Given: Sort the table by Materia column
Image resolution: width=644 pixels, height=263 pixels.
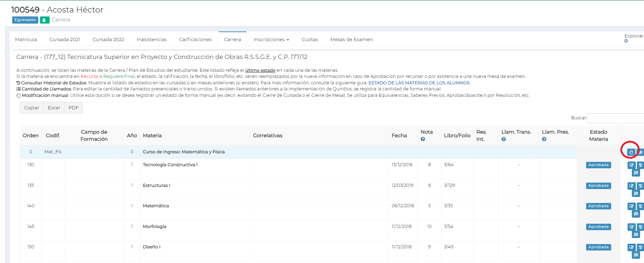Looking at the screenshot, I should (x=195, y=135).
